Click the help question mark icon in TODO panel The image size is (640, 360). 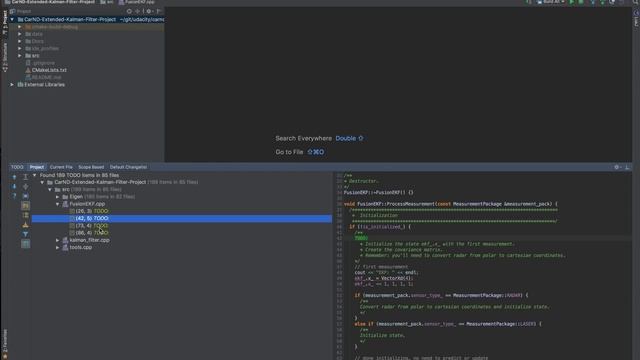pyautogui.click(x=14, y=196)
